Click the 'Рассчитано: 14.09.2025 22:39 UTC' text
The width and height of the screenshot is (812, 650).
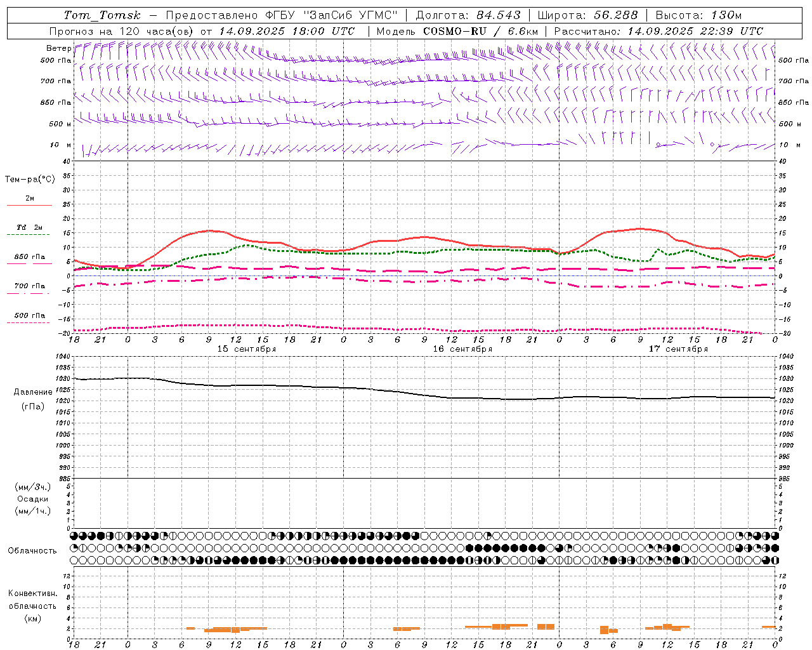point(658,31)
